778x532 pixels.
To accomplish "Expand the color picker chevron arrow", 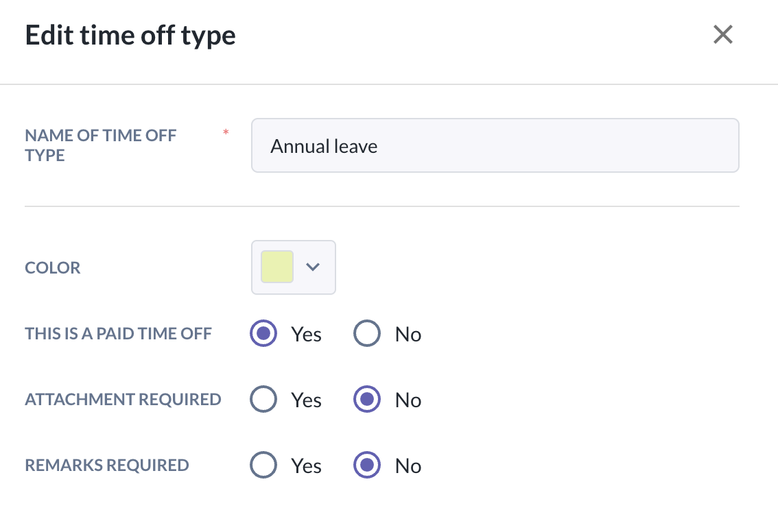I will [x=313, y=267].
